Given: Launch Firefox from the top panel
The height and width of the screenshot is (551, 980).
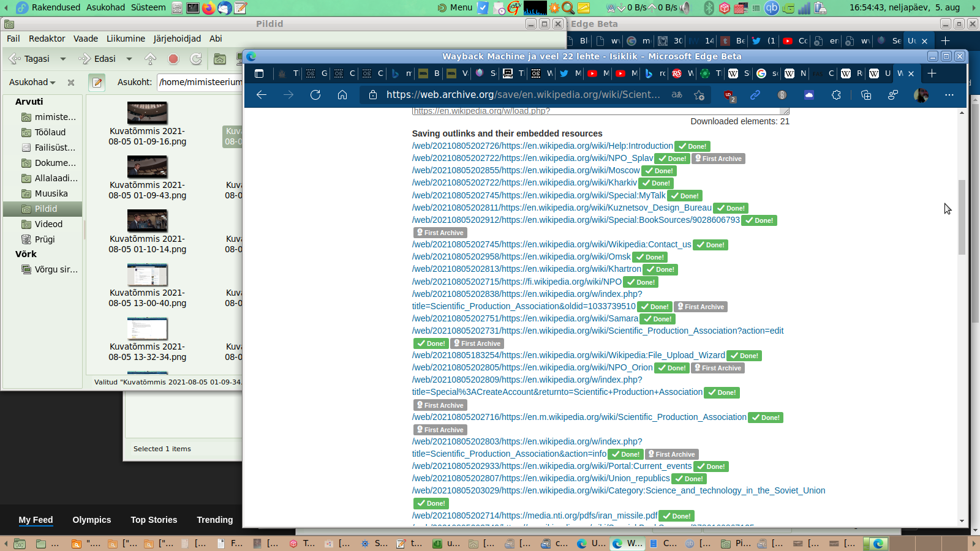Looking at the screenshot, I should pyautogui.click(x=209, y=8).
